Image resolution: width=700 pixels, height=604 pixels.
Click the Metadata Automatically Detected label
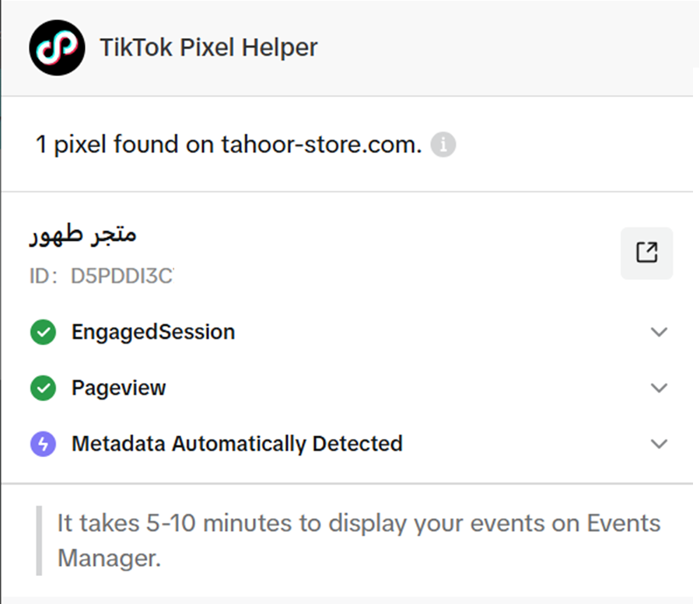(237, 444)
